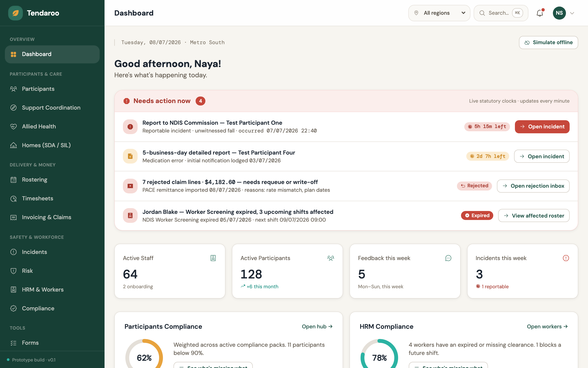This screenshot has height=368, width=588.
Task: Open Support Coordination section
Action: [x=52, y=108]
